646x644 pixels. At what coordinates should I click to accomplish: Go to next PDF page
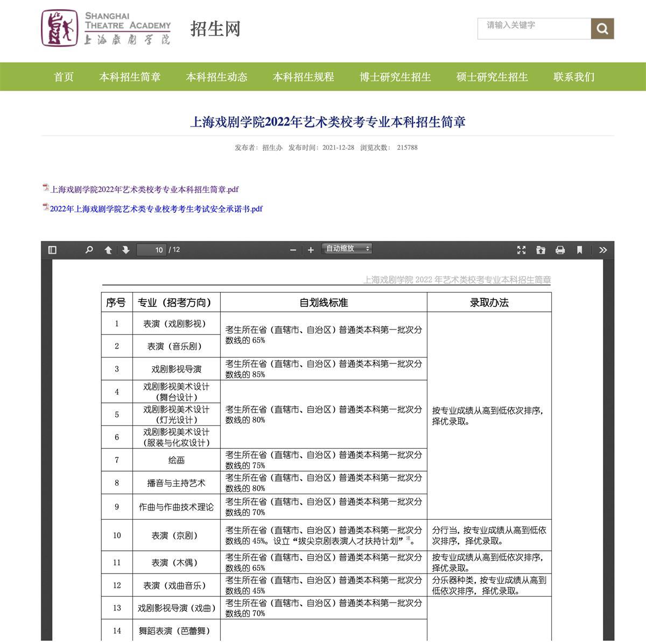pos(126,250)
